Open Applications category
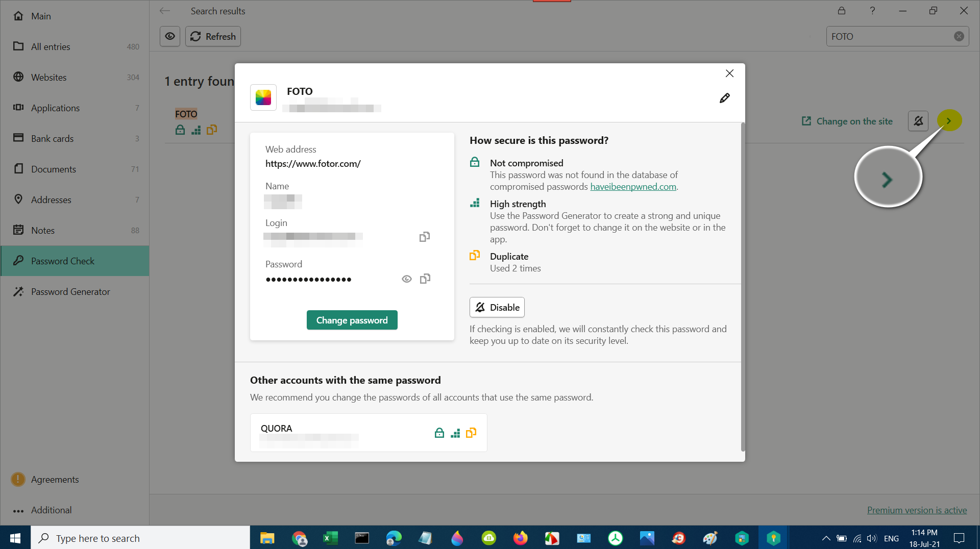Viewport: 980px width, 549px height. [75, 108]
